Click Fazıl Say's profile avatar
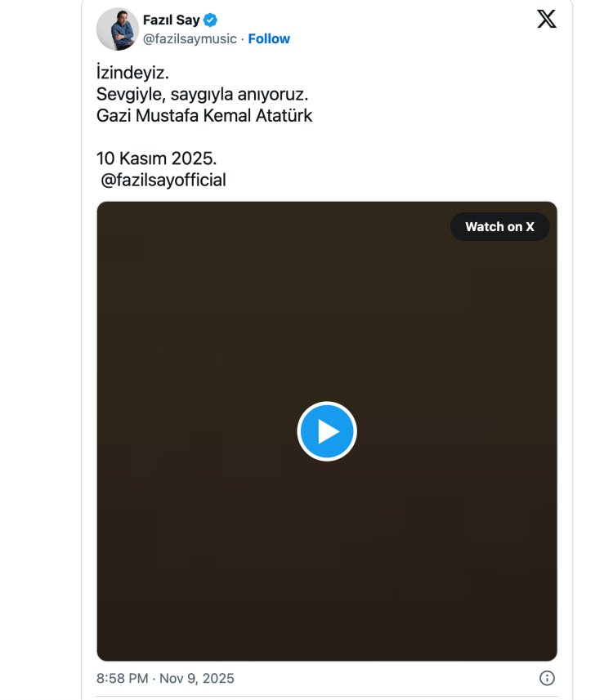Screen dimensions: 613x700 coord(117,29)
